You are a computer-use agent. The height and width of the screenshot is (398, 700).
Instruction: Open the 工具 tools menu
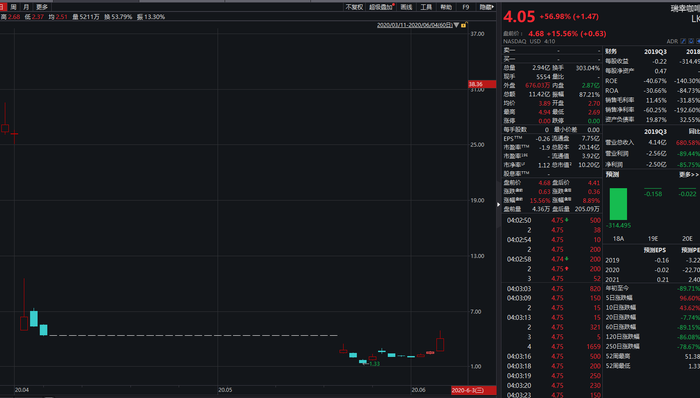pos(426,7)
